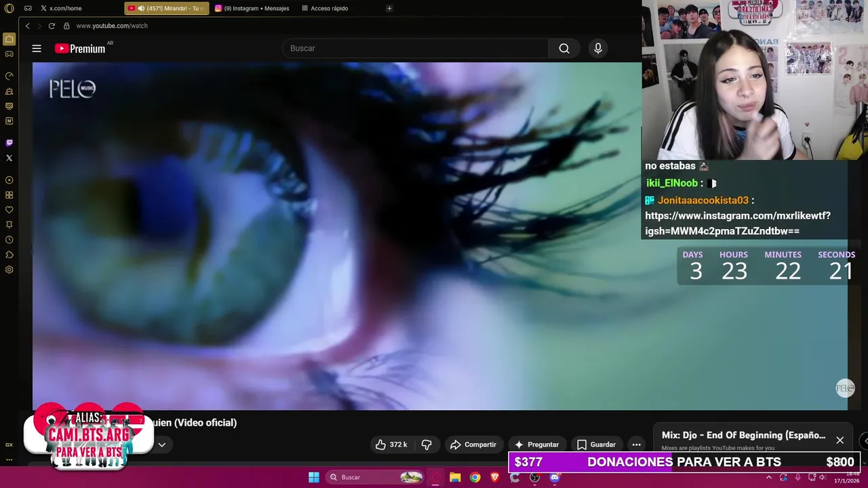The width and height of the screenshot is (868, 488).
Task: Show hidden system tray icons chevron
Action: coord(769,477)
